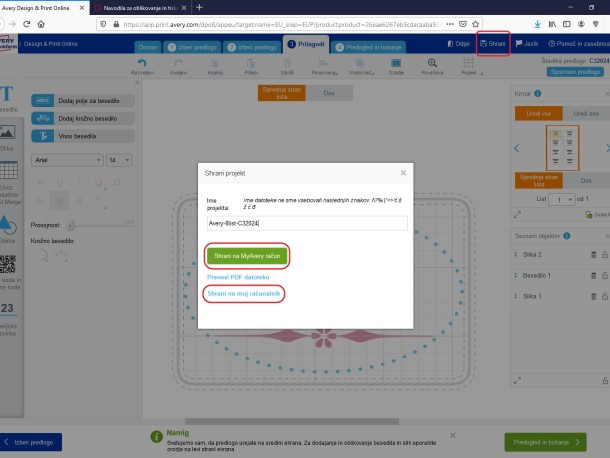Delete the Slika 2 object via trash icon
The image size is (610, 458).
pos(594,254)
